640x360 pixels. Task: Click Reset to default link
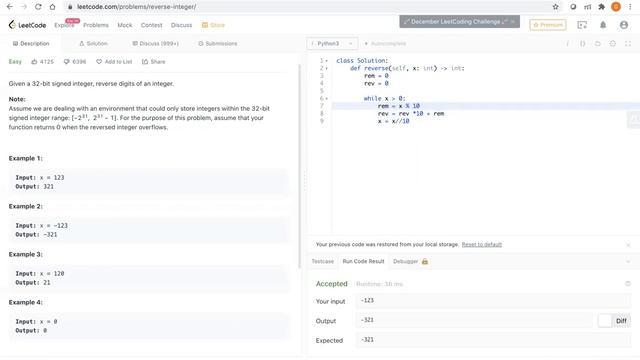482,244
